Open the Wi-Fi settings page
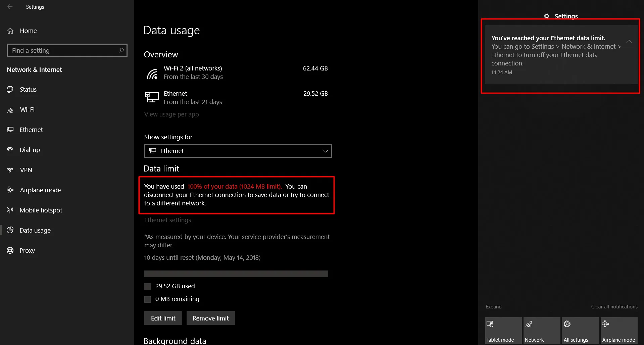 click(67, 110)
